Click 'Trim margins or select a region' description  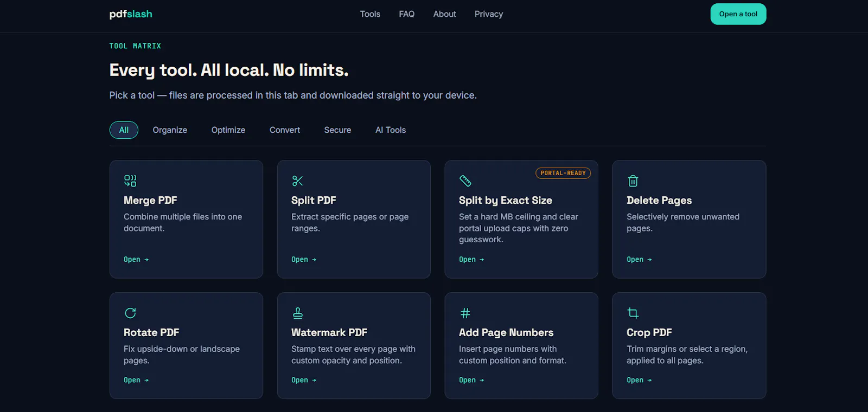pyautogui.click(x=687, y=355)
